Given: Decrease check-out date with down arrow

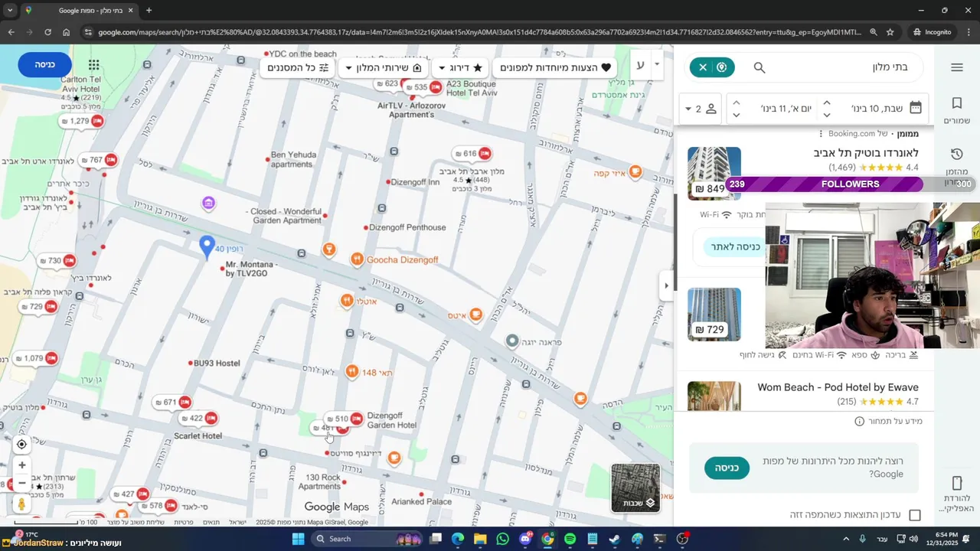Looking at the screenshot, I should tap(736, 115).
